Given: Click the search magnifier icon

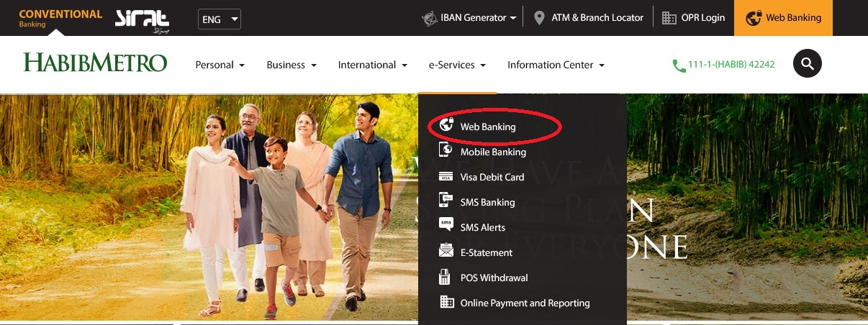Looking at the screenshot, I should click(x=807, y=64).
